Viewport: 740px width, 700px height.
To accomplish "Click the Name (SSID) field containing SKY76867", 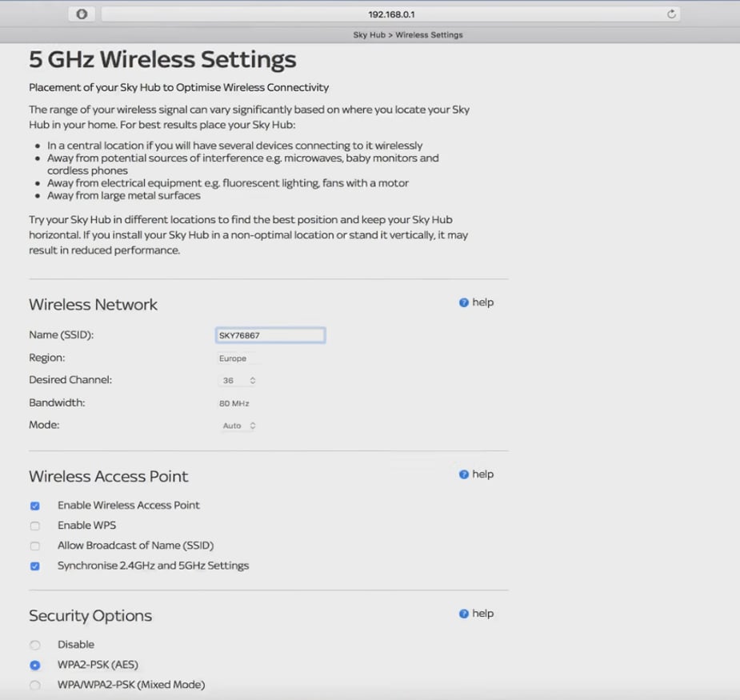I will pos(270,335).
